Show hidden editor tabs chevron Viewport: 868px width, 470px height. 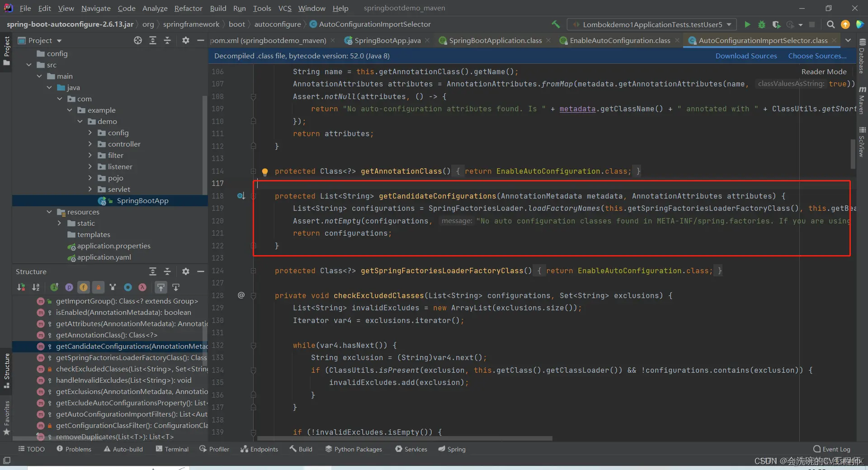click(848, 40)
